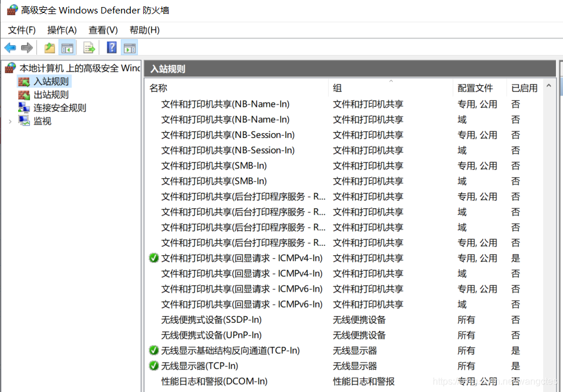
Task: Click the Up one level folder icon
Action: 49,48
